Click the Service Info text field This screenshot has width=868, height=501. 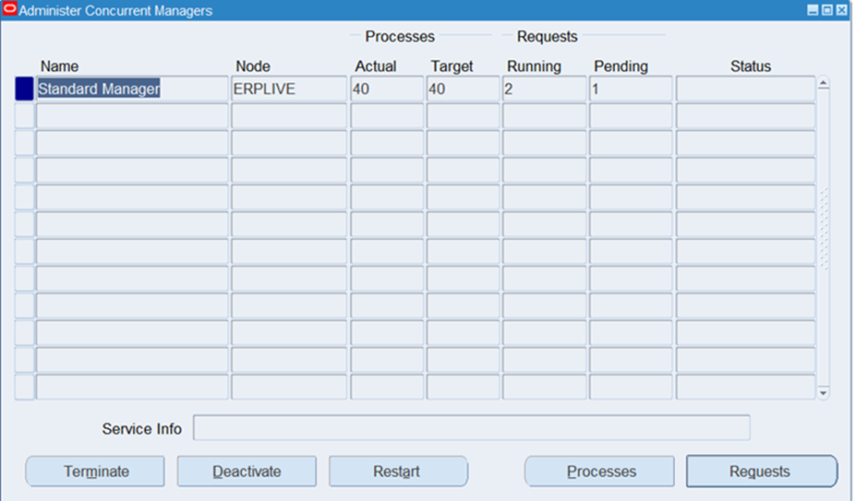(x=471, y=428)
